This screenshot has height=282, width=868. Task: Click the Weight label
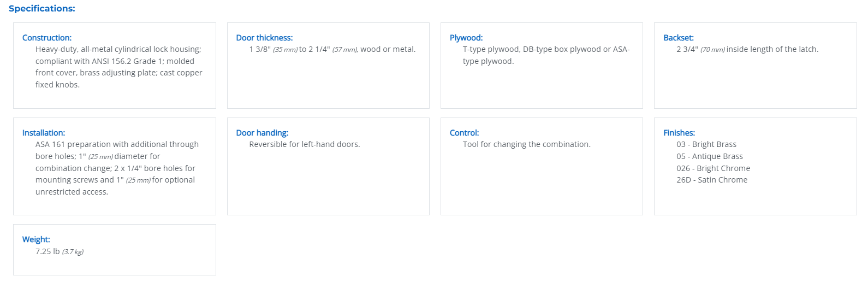36,239
